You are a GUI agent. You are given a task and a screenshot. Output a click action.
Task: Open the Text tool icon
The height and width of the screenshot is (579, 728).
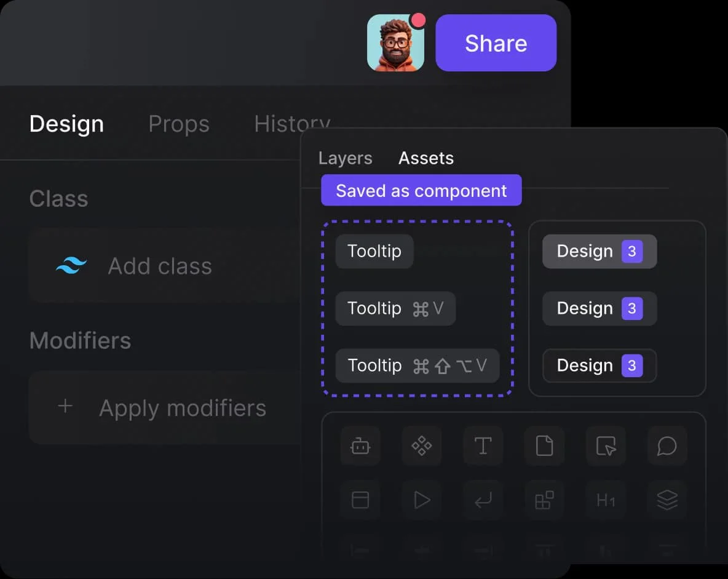pyautogui.click(x=483, y=445)
